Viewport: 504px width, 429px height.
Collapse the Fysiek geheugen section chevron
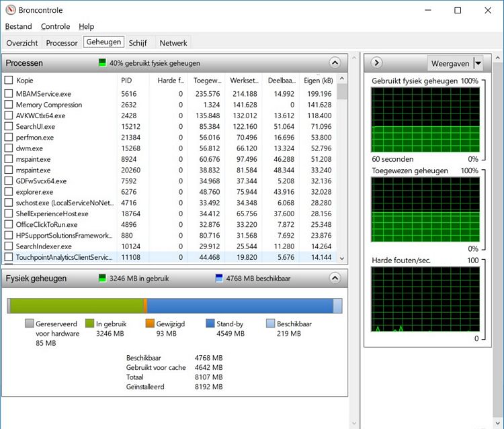[x=335, y=278]
